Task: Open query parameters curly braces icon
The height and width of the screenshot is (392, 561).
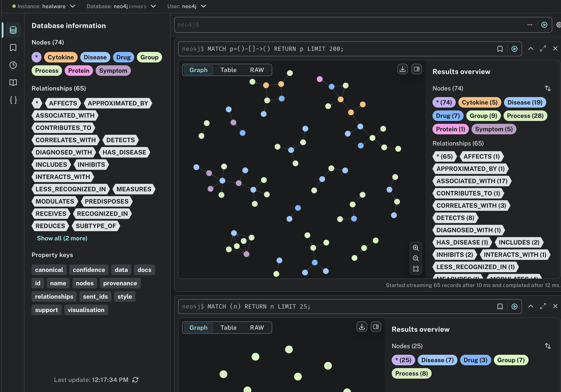Action: (x=13, y=100)
